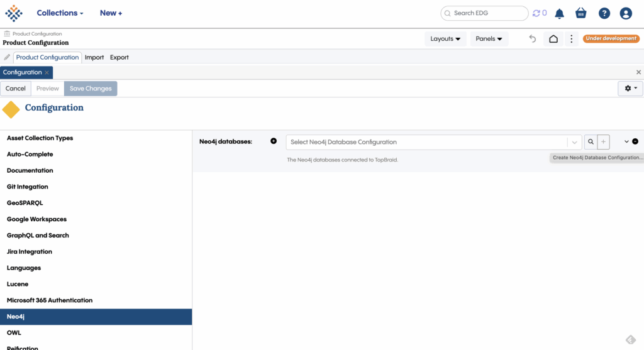Click the Save Changes button
The height and width of the screenshot is (350, 644).
[x=91, y=89]
